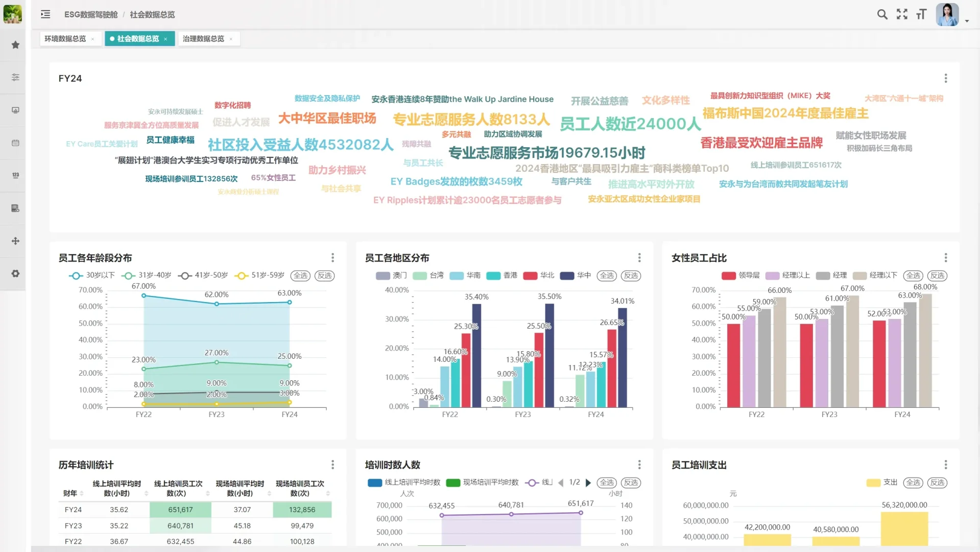Screen dimensions: 980x552
Task: Open the sliders filter sidebar icon
Action: (15, 77)
